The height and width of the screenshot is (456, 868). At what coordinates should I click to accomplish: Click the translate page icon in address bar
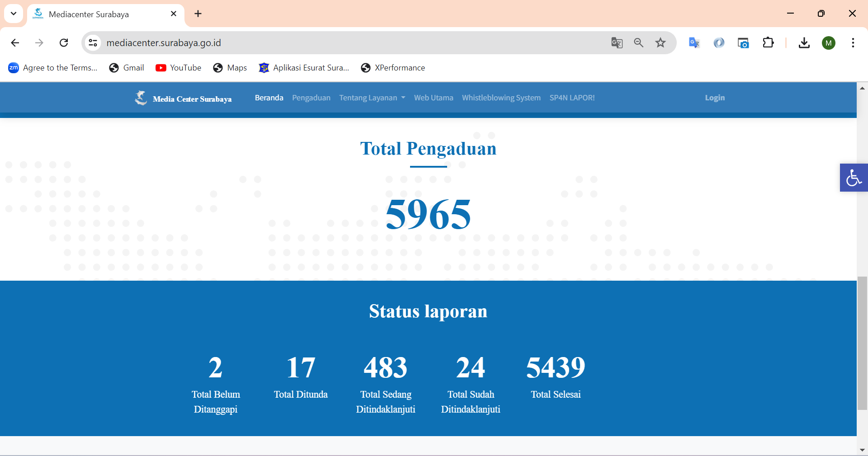click(x=617, y=43)
